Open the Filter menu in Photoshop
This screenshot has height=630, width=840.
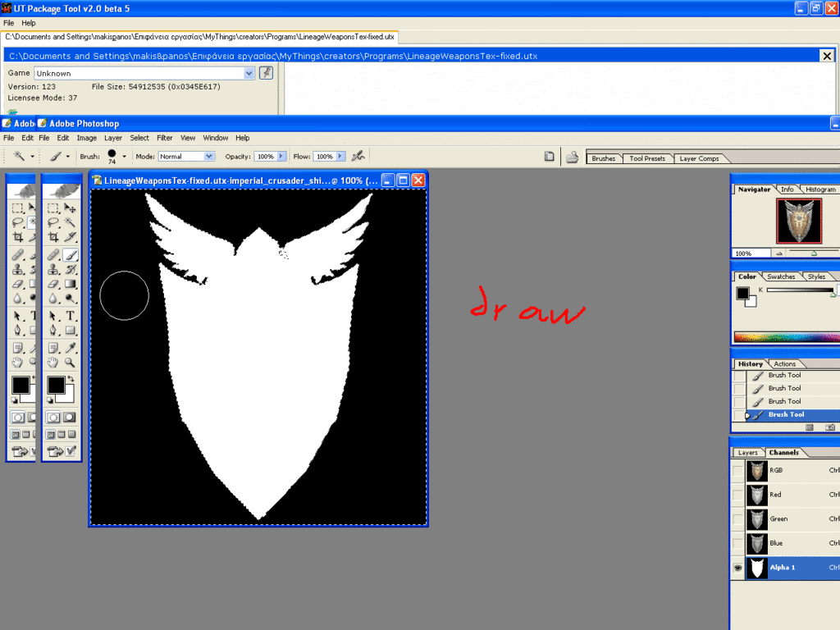pyautogui.click(x=165, y=138)
